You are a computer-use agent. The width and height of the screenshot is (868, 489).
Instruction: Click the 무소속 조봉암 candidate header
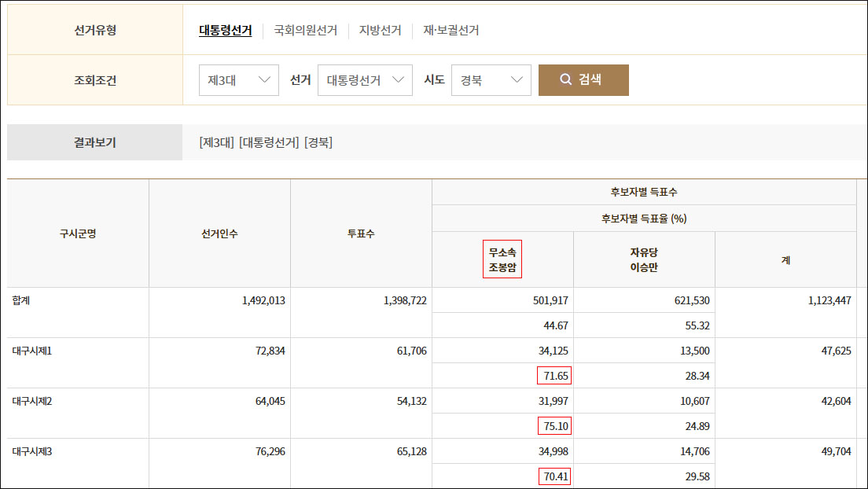[502, 259]
